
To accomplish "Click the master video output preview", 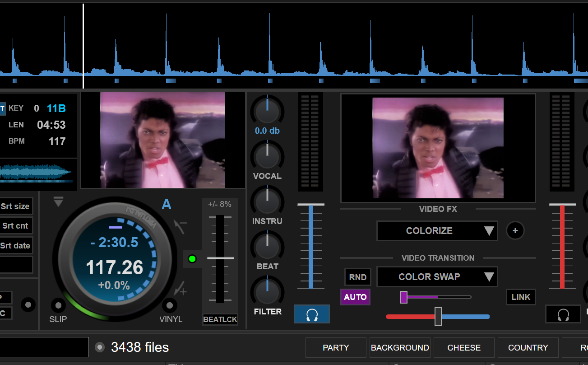I will [x=438, y=148].
